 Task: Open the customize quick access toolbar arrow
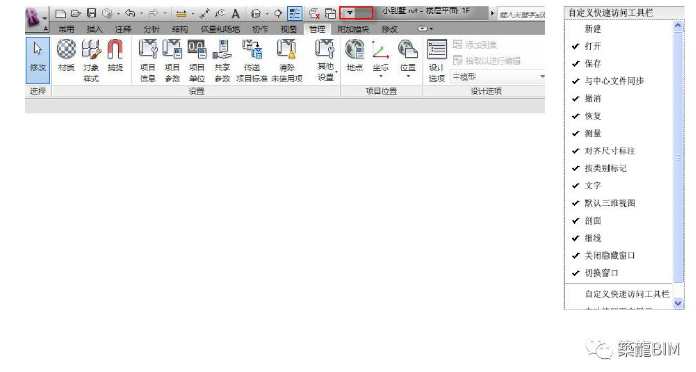click(x=350, y=13)
